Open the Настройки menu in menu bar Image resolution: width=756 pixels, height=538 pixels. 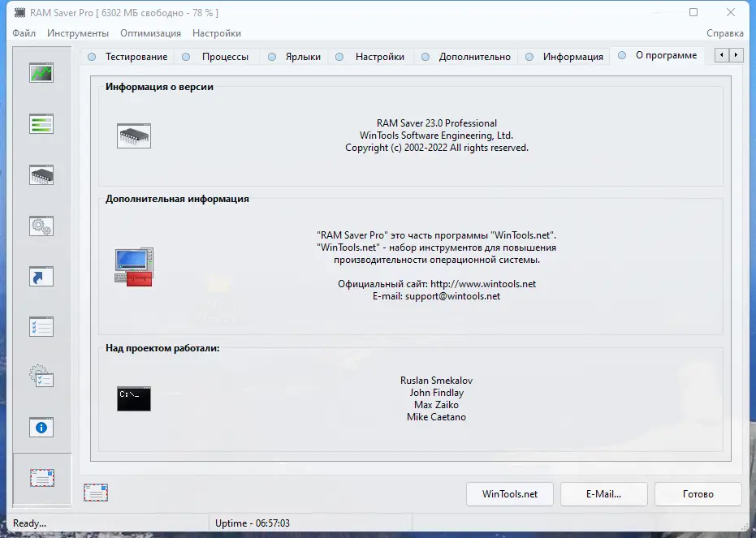pos(217,33)
